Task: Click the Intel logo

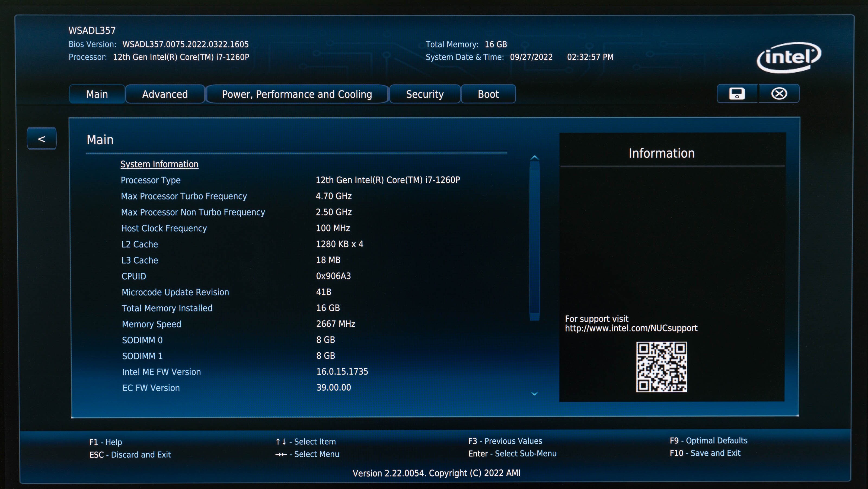Action: (789, 57)
